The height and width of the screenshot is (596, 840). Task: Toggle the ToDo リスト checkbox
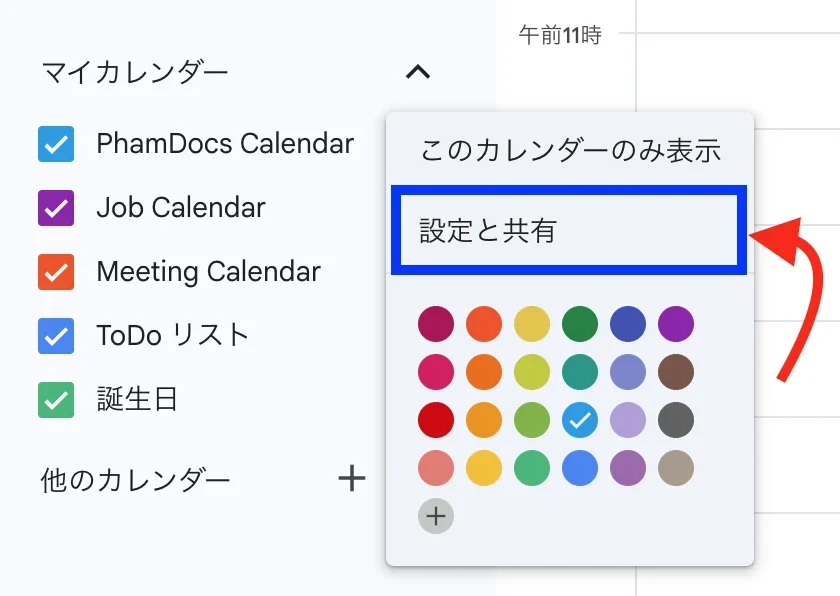(x=56, y=336)
